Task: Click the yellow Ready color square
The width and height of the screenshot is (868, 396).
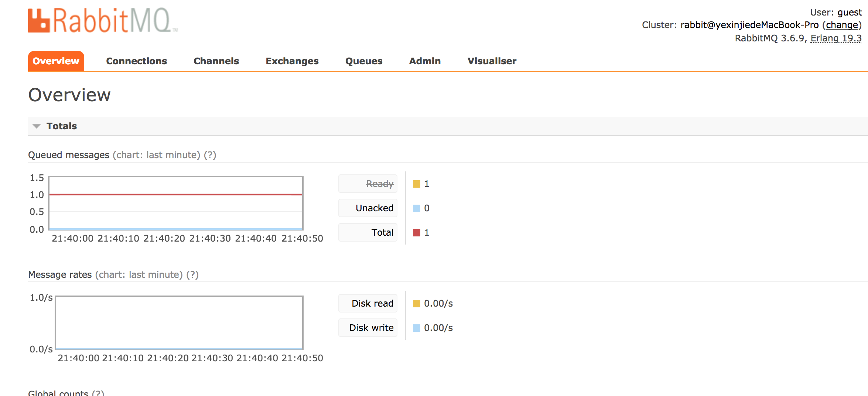Action: [x=417, y=183]
